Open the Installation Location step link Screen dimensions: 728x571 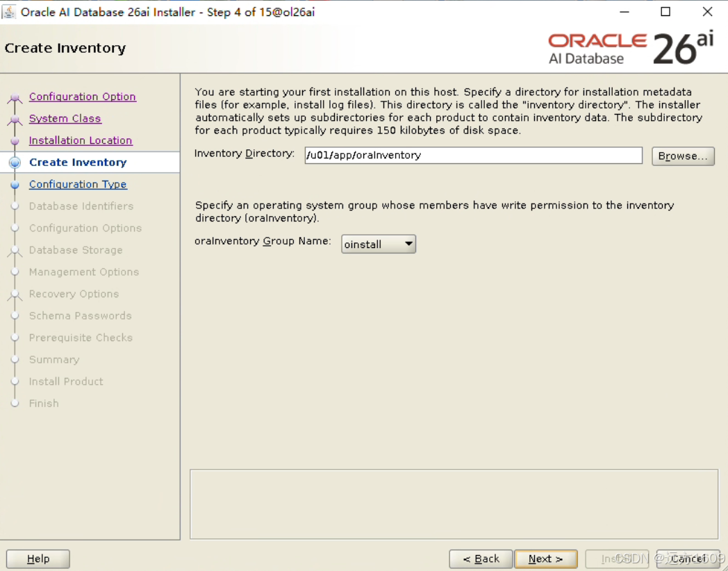81,140
